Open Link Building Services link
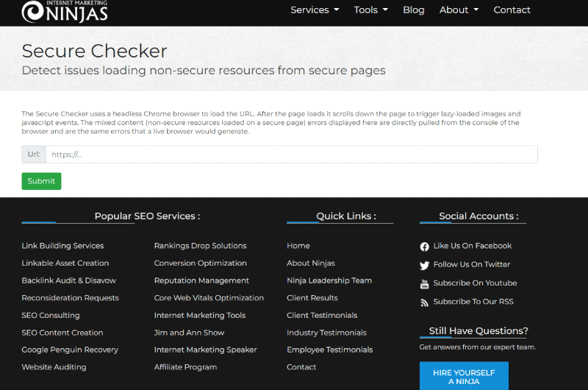The height and width of the screenshot is (390, 588). click(x=62, y=246)
